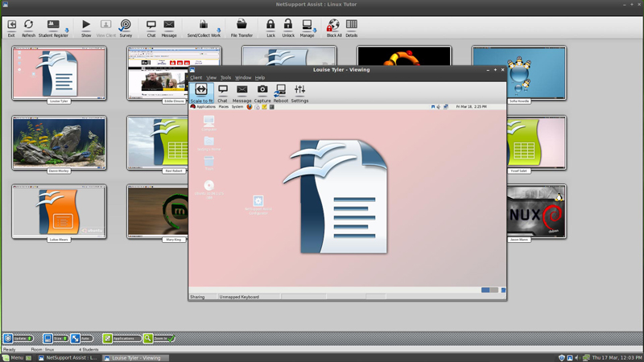Open the Tools menu in viewer window

click(x=225, y=78)
